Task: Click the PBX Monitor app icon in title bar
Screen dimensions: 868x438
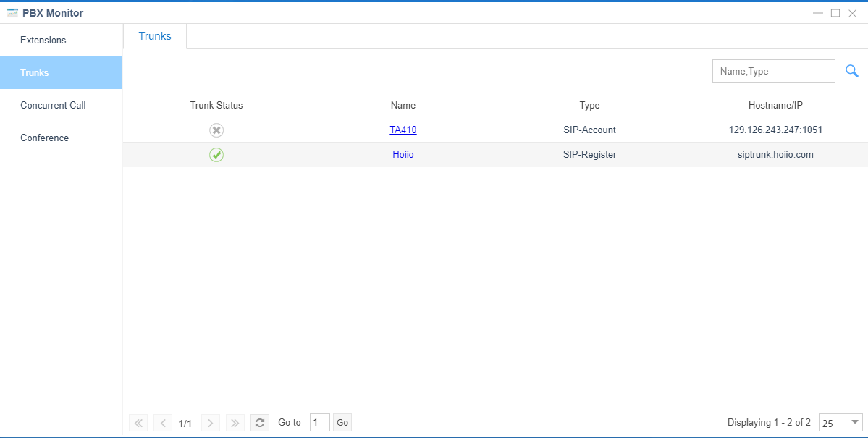Action: (12, 13)
